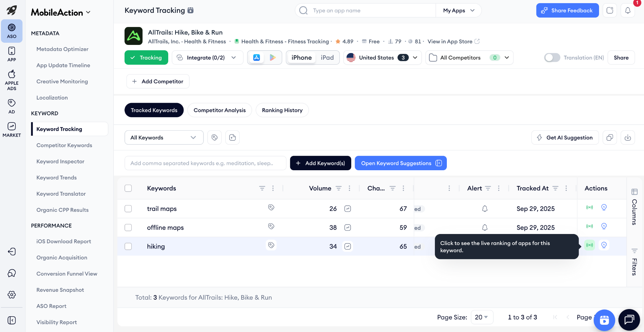
Task: Open live ranking icon for hiking
Action: point(590,245)
